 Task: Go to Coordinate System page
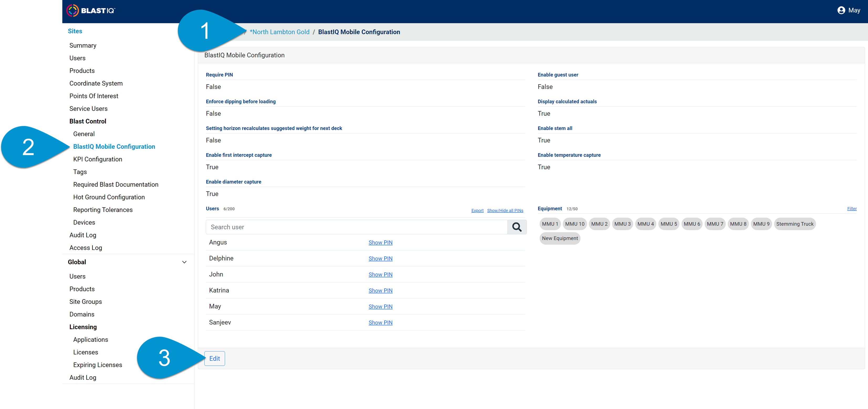tap(96, 83)
